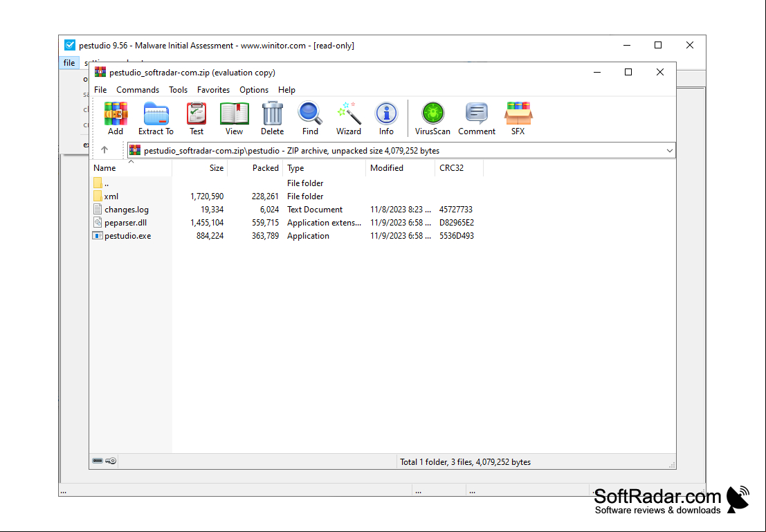
Task: Select the xml folder icon
Action: tap(98, 196)
